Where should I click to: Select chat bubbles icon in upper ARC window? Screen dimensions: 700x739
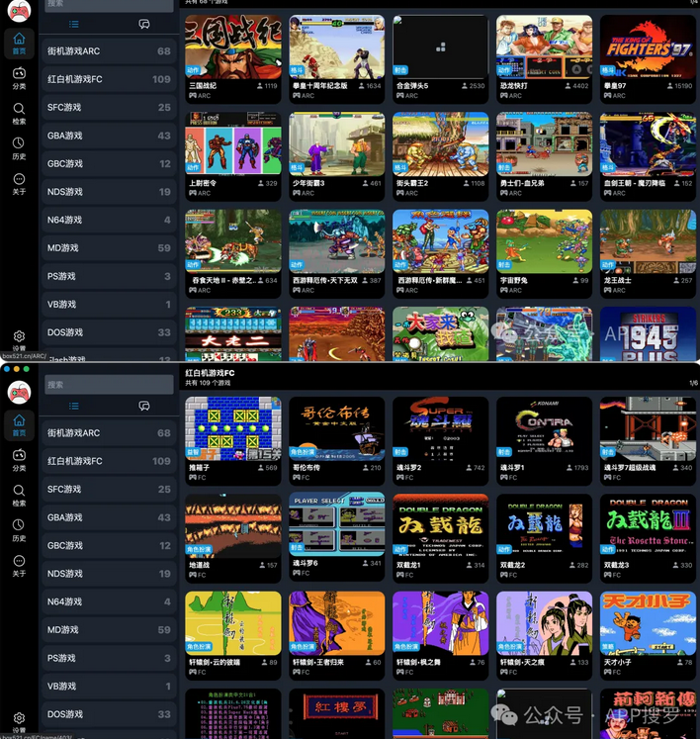[x=144, y=24]
